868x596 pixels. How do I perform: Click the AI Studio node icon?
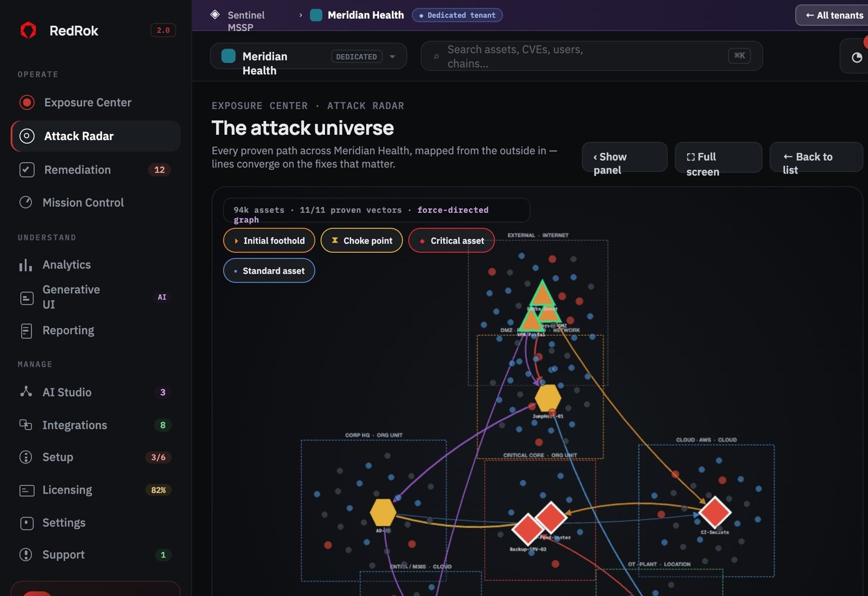pos(26,392)
